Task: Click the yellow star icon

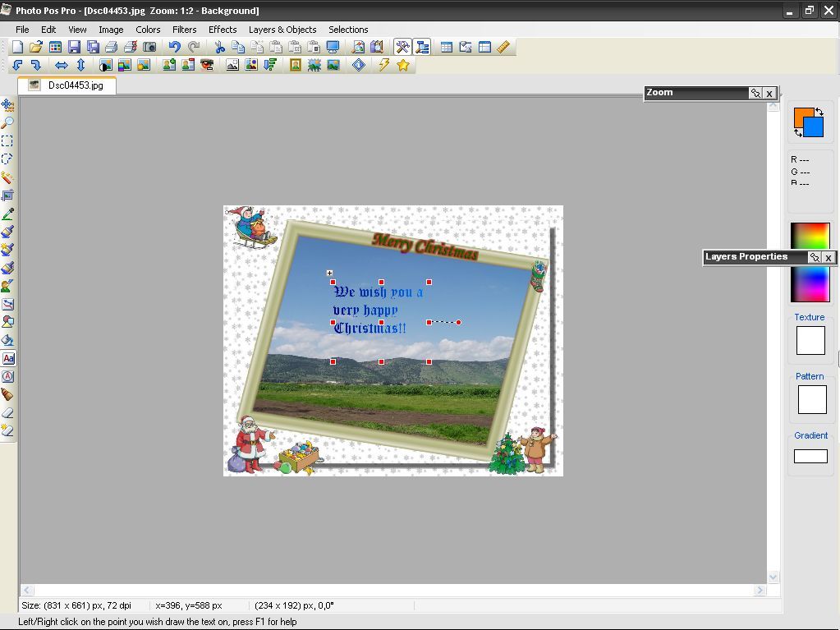Action: point(403,65)
